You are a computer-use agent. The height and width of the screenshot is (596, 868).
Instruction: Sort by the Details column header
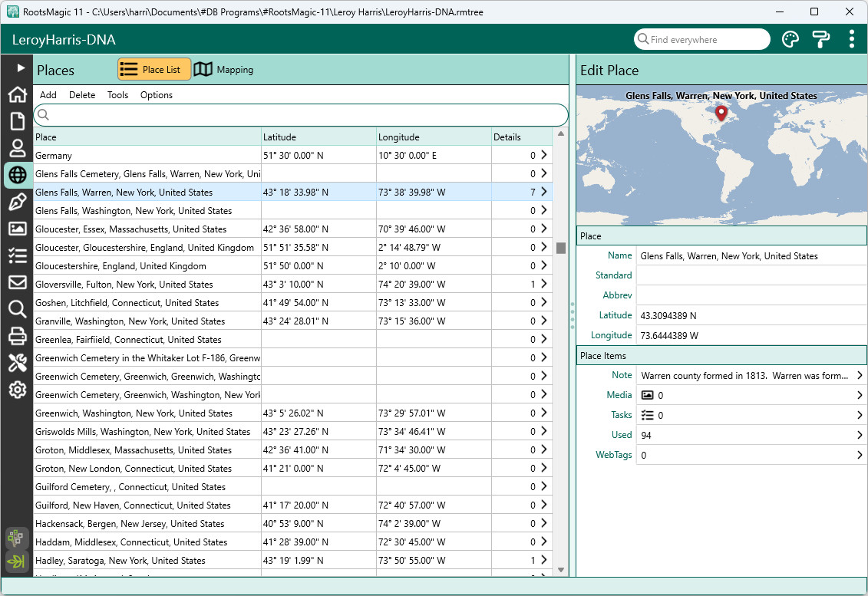pos(522,137)
